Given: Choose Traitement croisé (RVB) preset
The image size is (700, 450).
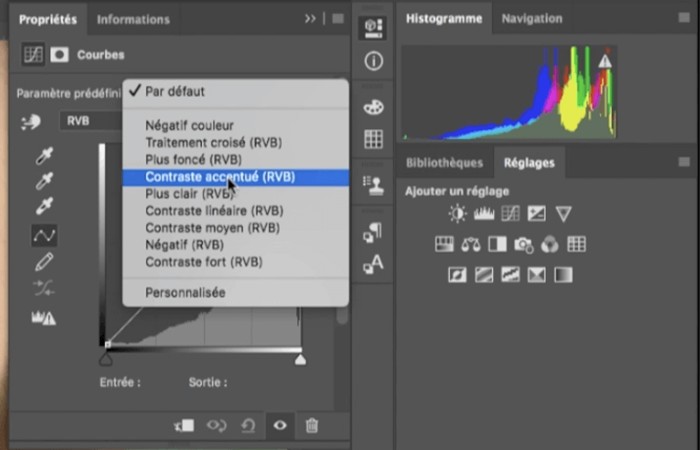Looking at the screenshot, I should coord(236,142).
